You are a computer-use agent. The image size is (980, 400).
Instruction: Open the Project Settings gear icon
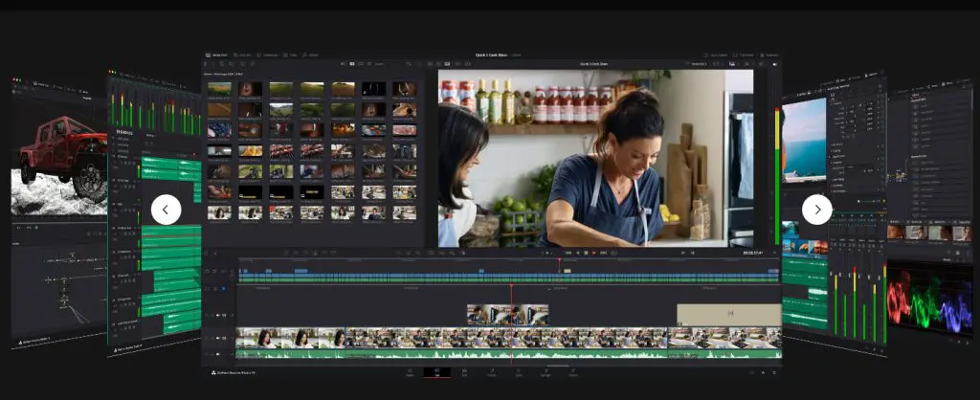(773, 372)
